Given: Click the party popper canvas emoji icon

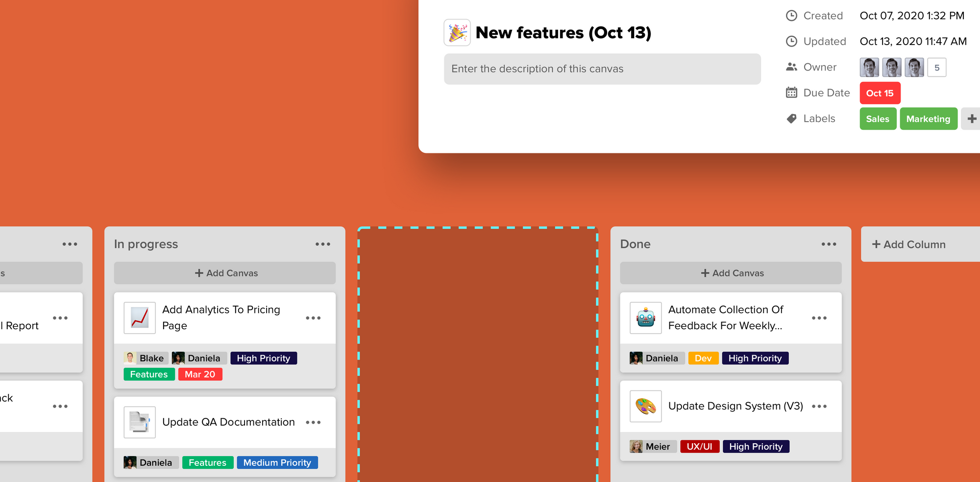Looking at the screenshot, I should tap(457, 33).
